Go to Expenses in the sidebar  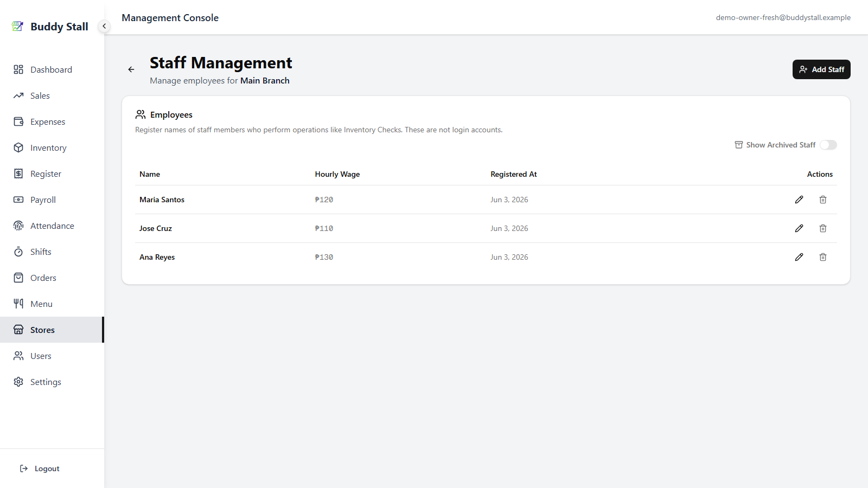[52, 121]
